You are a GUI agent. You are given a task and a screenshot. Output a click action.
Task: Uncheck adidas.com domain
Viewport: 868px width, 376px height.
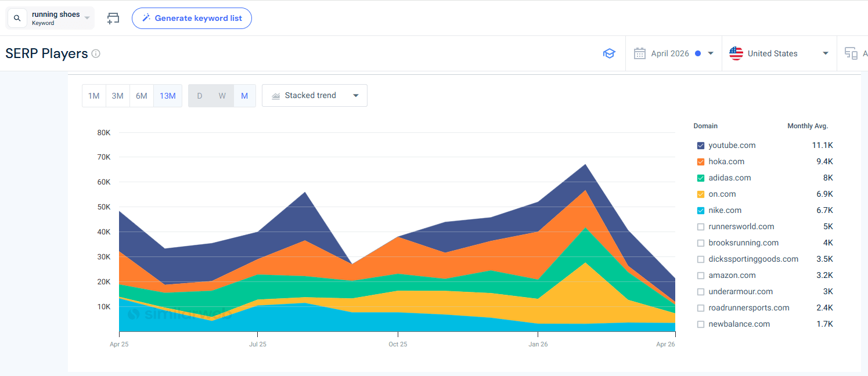point(701,178)
